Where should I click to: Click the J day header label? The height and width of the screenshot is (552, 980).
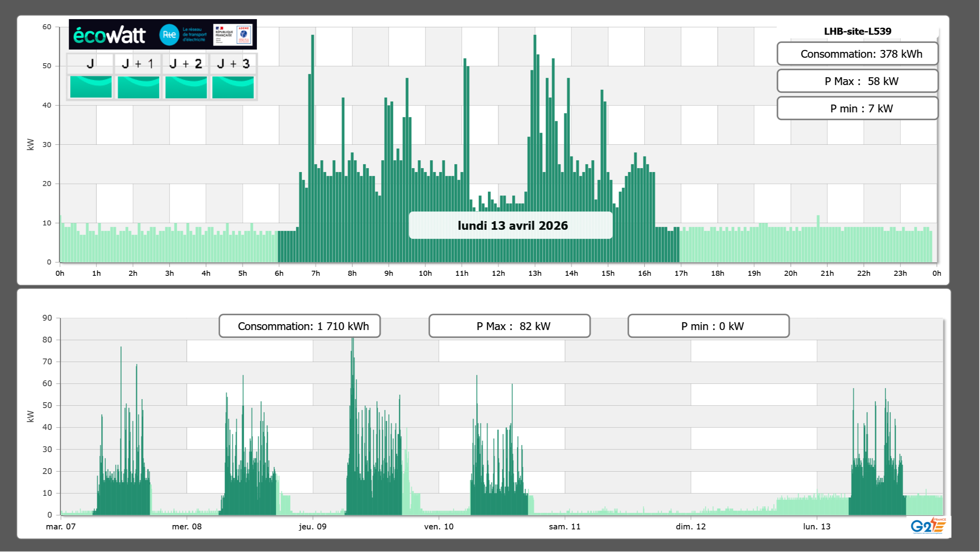click(x=90, y=64)
